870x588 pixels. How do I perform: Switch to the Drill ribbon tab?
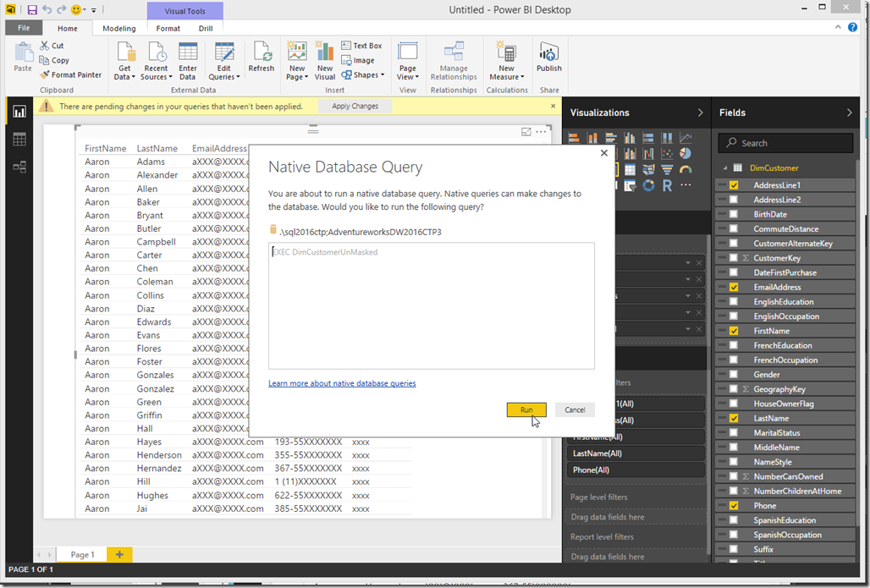coord(206,28)
